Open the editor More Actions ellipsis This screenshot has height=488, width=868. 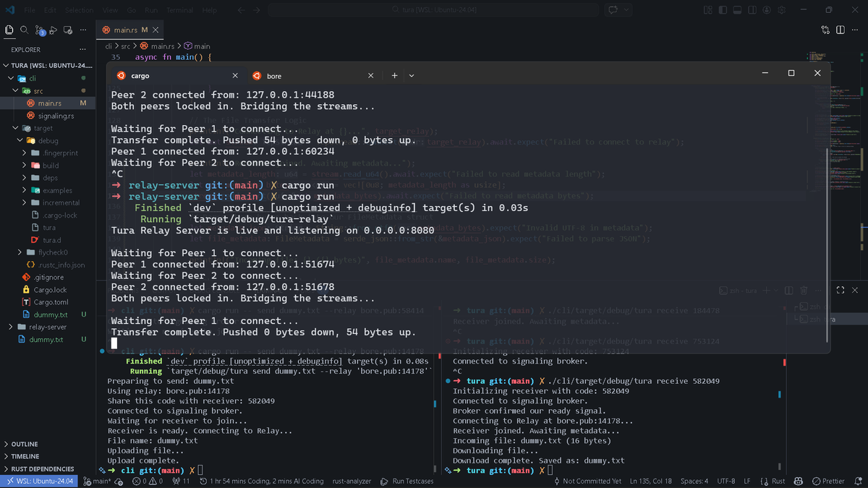tap(855, 30)
